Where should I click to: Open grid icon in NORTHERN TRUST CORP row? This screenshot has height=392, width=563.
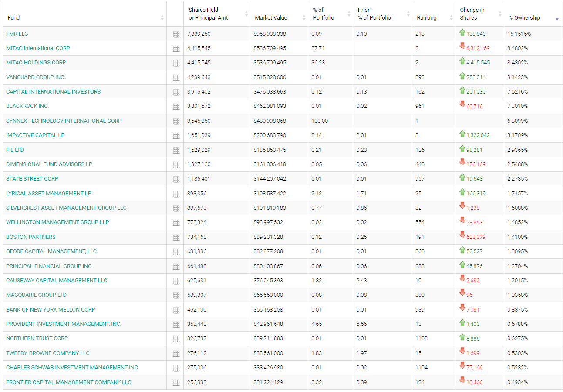[176, 339]
